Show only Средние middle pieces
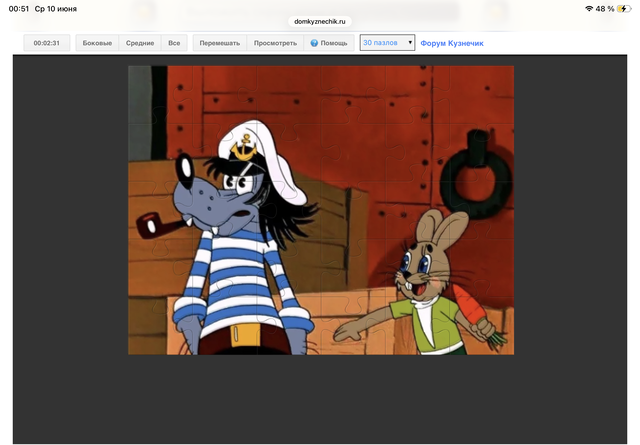The width and height of the screenshot is (640, 445). pos(140,43)
